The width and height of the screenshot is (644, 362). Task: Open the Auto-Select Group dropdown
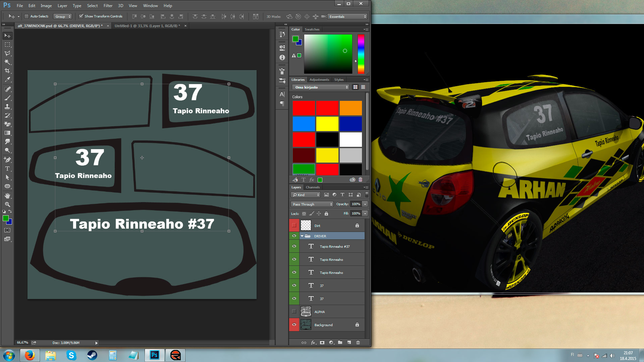[x=63, y=16]
